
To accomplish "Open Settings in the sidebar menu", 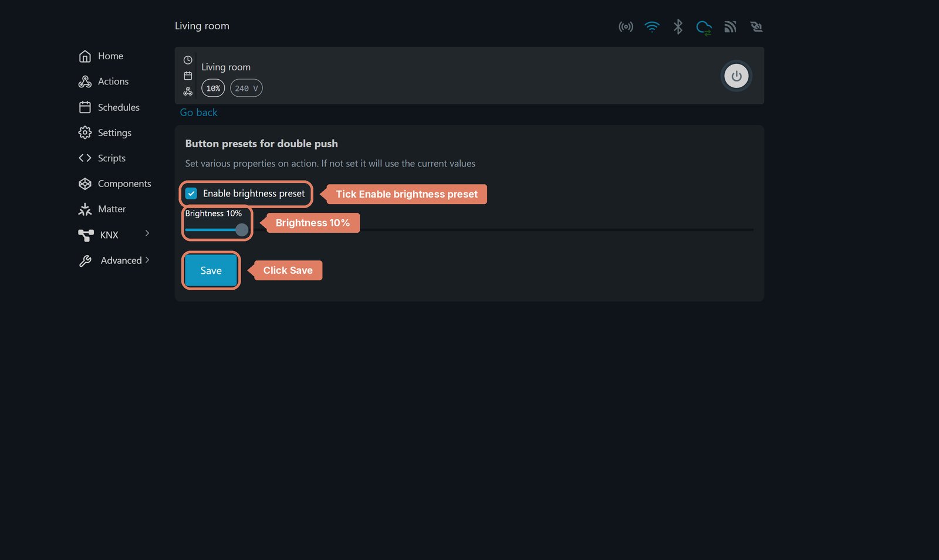I will coord(115,133).
